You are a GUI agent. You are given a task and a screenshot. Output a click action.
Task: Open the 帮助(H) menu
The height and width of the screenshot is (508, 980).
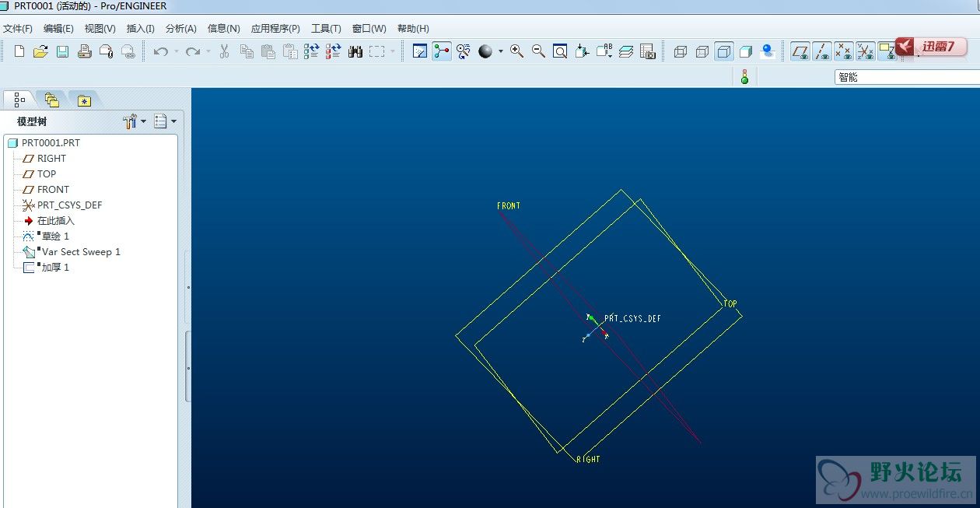pyautogui.click(x=413, y=29)
